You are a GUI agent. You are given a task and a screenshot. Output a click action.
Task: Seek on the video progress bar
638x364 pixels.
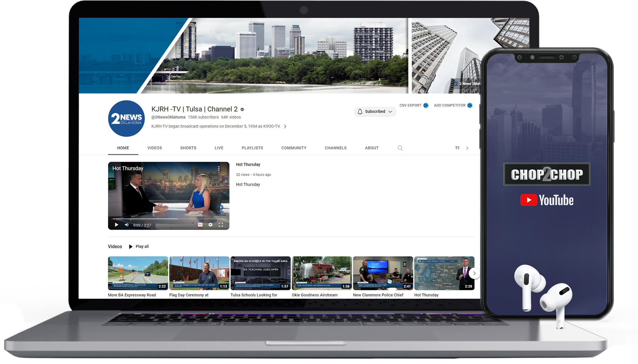point(165,219)
